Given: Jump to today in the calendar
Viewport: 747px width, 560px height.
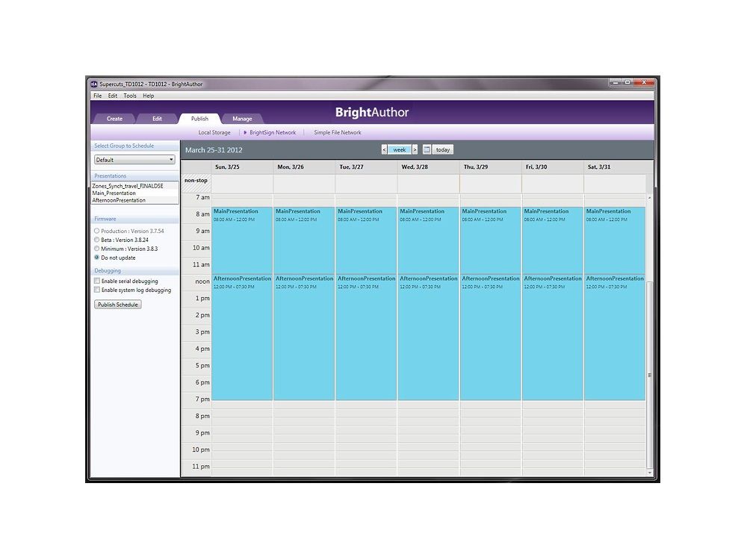Looking at the screenshot, I should pos(442,149).
